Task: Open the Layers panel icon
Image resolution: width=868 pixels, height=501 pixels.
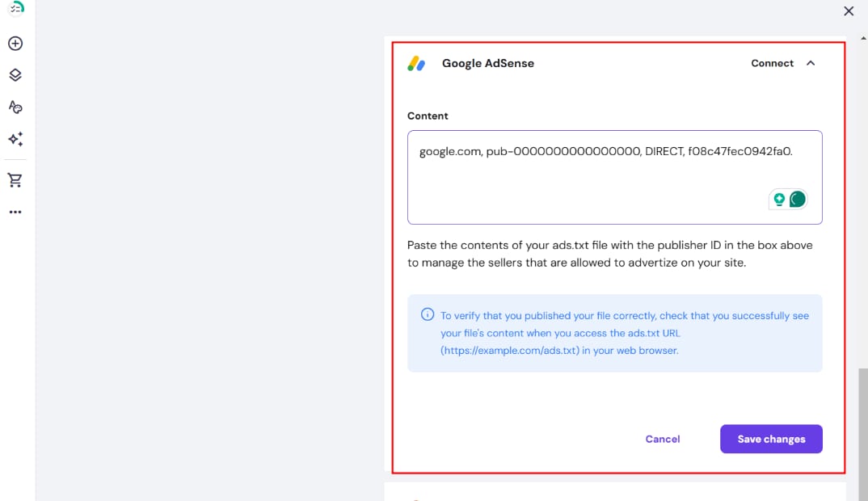Action: coord(15,75)
